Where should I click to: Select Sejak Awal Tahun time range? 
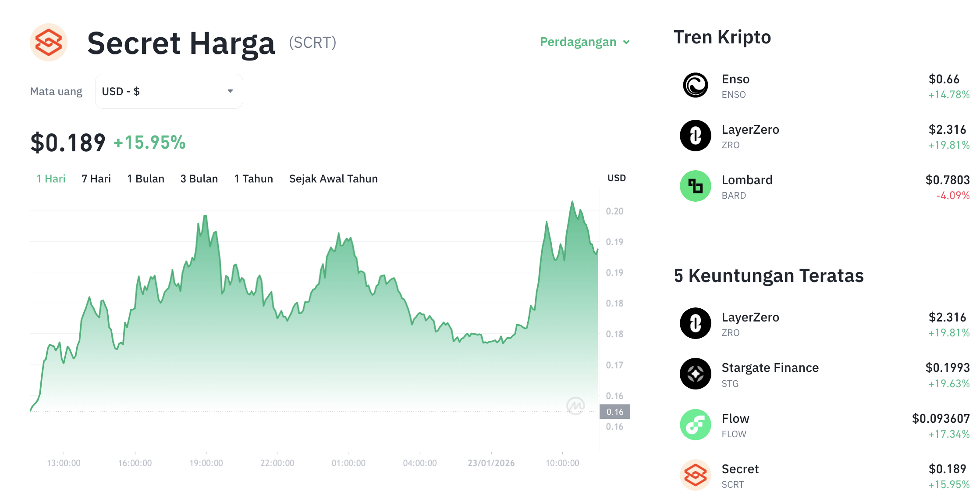tap(333, 179)
